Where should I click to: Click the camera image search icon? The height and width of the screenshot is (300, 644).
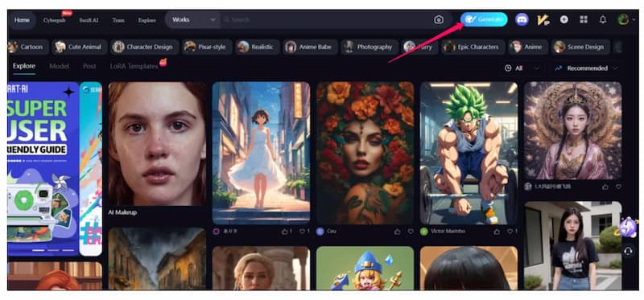439,19
